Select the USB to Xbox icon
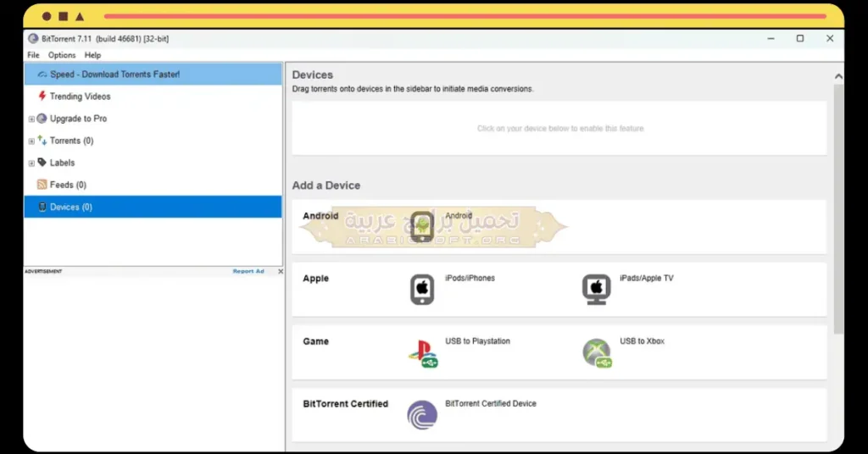Viewport: 868px width, 454px height. (x=598, y=353)
